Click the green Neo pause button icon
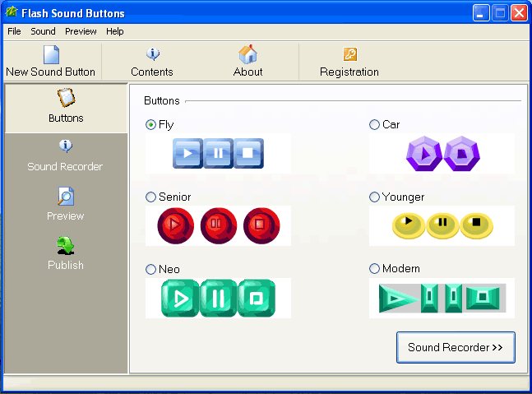532x394 pixels. click(218, 299)
